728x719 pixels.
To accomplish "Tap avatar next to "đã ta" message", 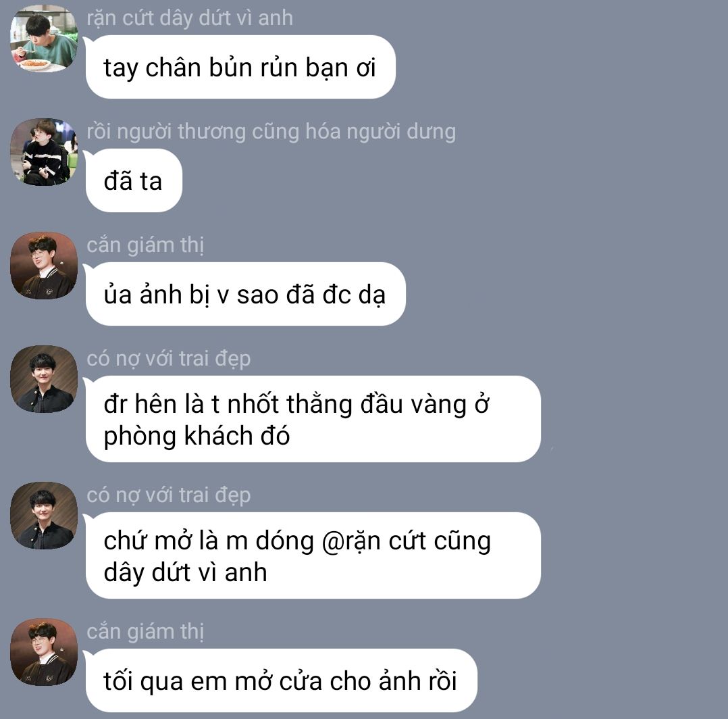I will point(44,152).
